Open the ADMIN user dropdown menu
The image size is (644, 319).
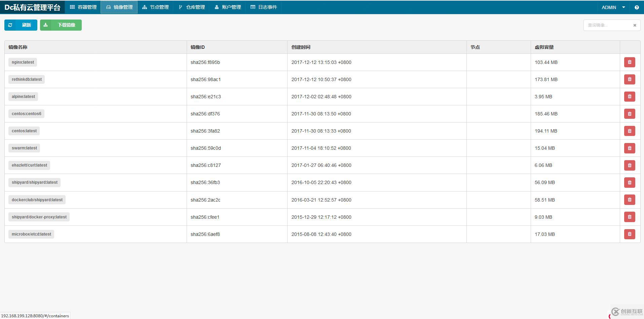tap(613, 7)
